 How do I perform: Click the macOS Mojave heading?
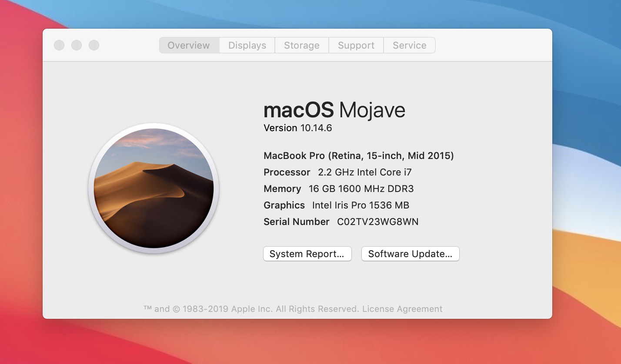pyautogui.click(x=334, y=110)
